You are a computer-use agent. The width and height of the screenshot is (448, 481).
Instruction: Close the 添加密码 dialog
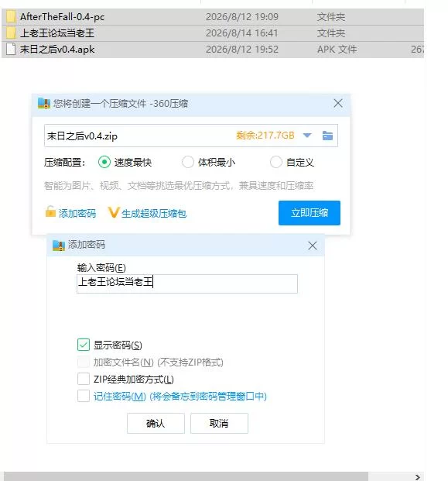(313, 246)
